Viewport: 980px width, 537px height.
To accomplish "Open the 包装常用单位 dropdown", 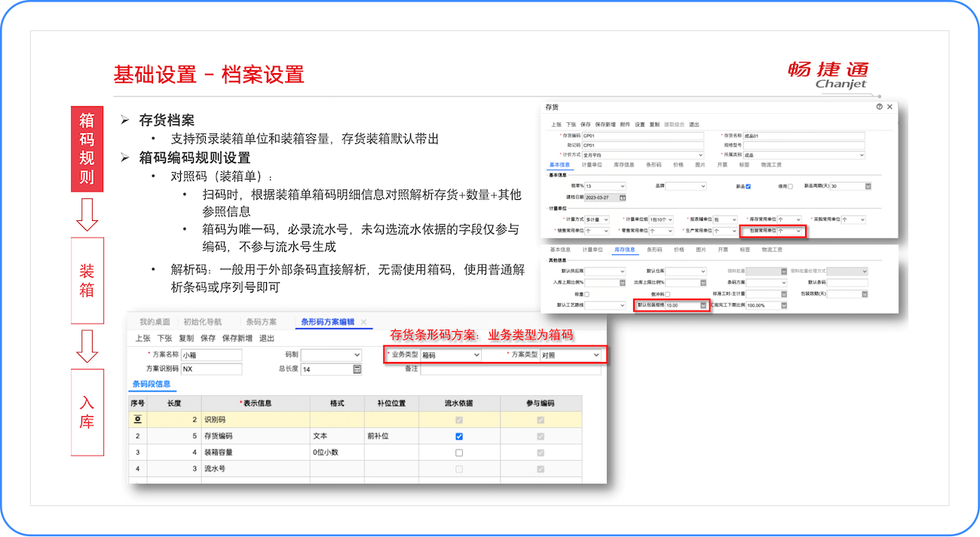I will click(x=798, y=230).
